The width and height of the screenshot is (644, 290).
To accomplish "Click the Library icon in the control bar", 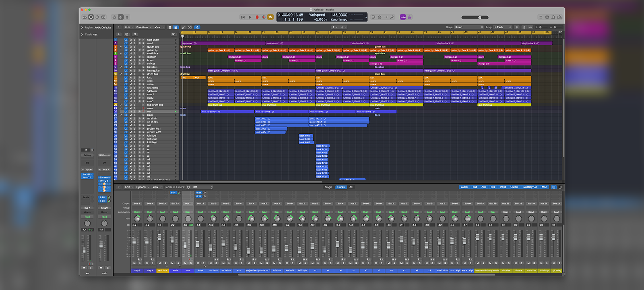I will (84, 17).
